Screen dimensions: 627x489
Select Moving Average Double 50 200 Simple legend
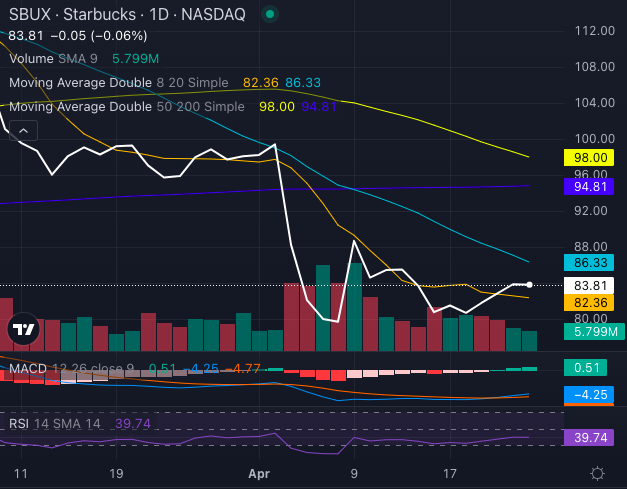(x=127, y=107)
